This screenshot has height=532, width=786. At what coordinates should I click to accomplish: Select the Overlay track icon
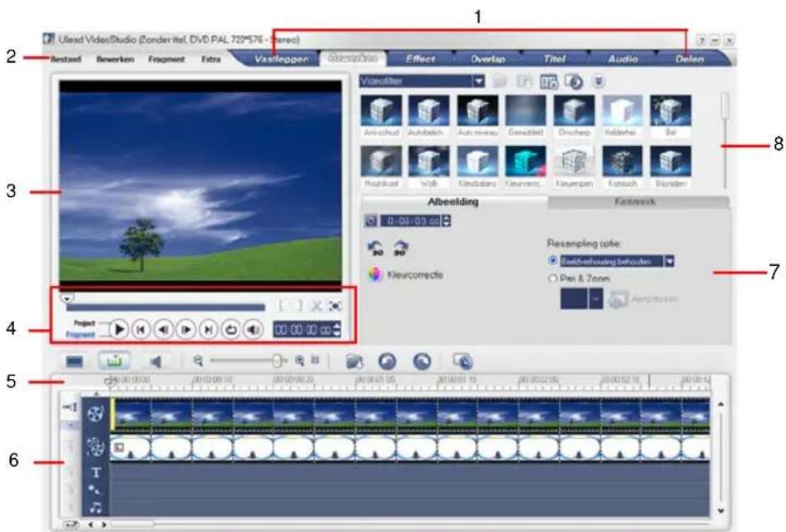pos(96,447)
